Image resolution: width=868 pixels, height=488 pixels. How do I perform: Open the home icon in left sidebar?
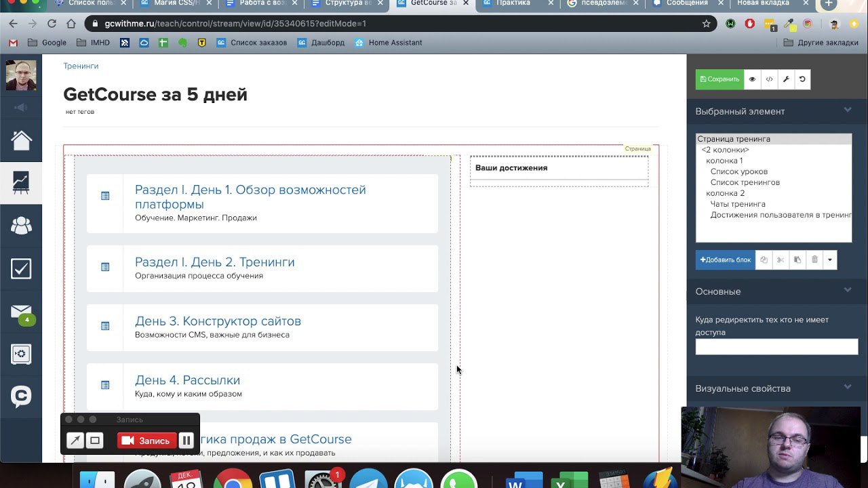[x=21, y=140]
